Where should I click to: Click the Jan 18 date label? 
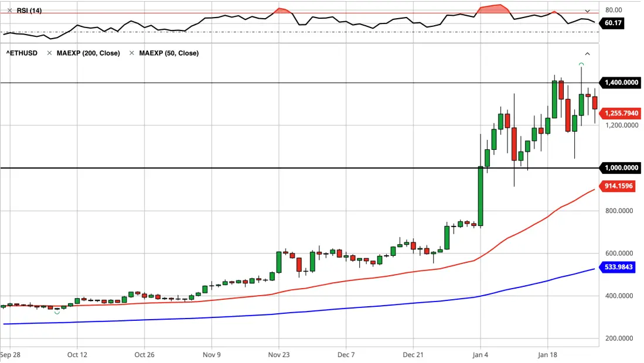547,355
